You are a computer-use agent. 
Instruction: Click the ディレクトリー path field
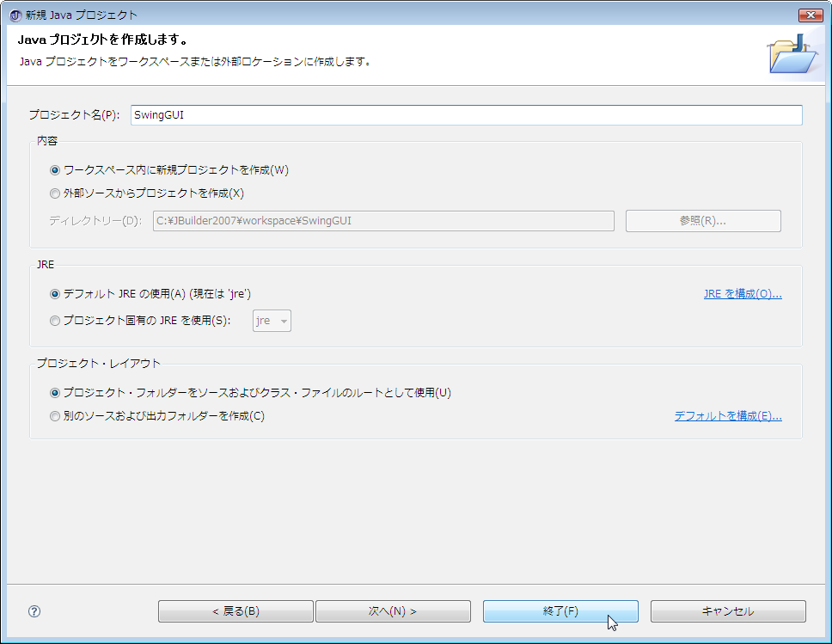(383, 221)
